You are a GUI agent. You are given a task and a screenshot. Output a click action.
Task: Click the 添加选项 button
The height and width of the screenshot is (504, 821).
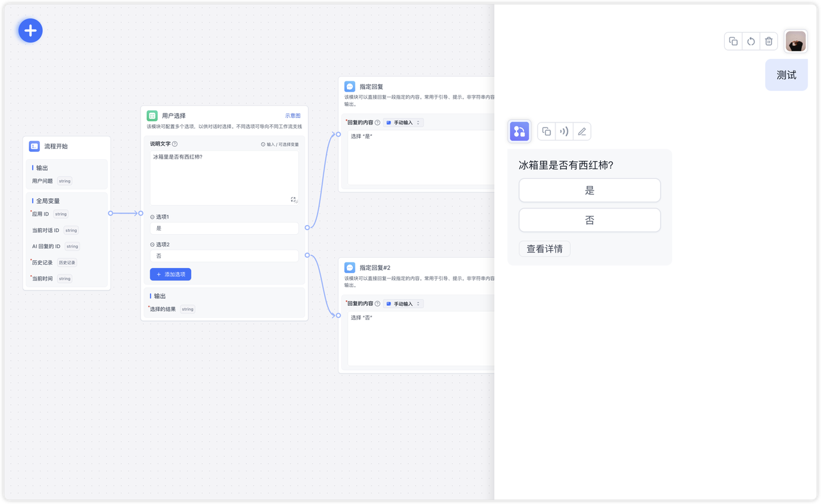coord(171,274)
